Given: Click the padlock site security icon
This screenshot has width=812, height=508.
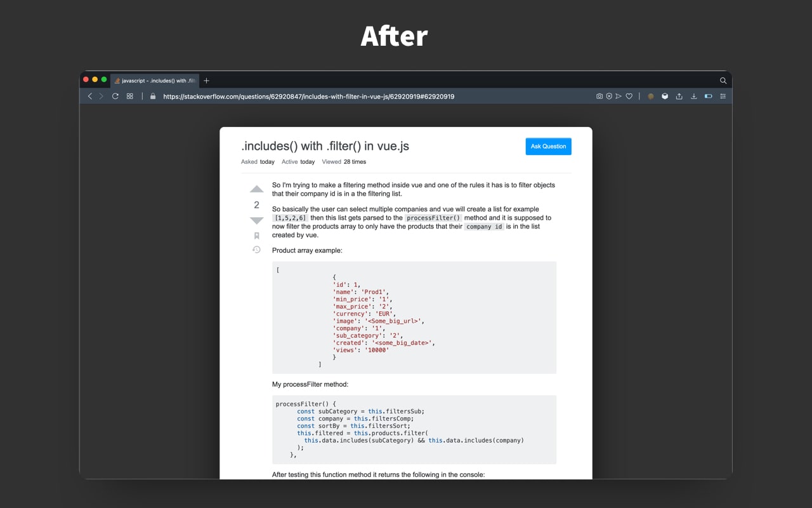Looking at the screenshot, I should (153, 97).
